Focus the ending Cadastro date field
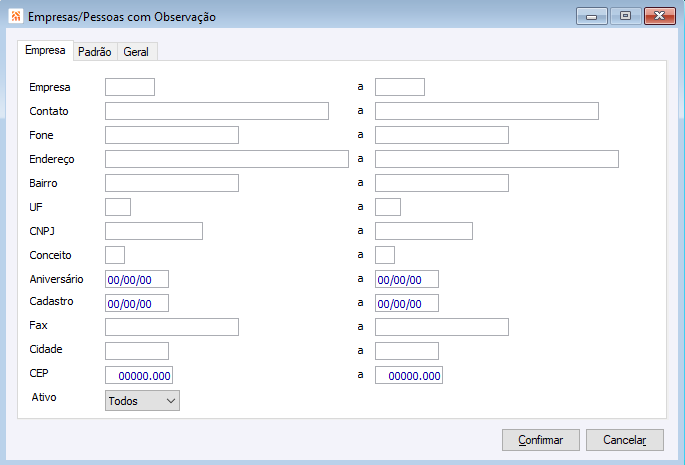This screenshot has height=465, width=685. pyautogui.click(x=406, y=303)
